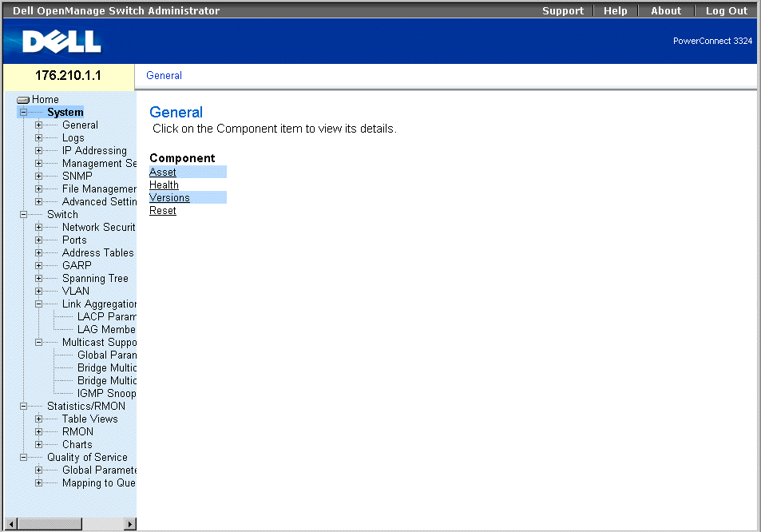Expand the GARP tree node

[38, 265]
